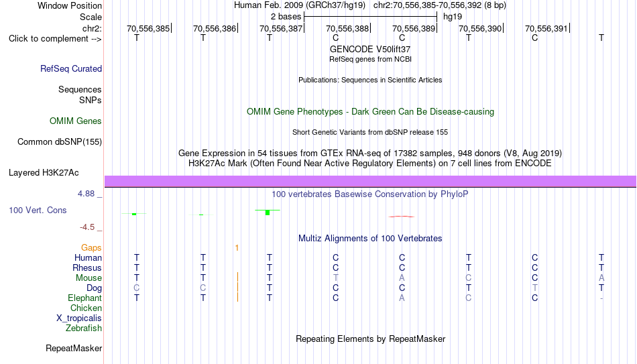This screenshot has height=364, width=637.
Task: Click 'RefSeq genes from NCBI' track title
Action: (370, 59)
